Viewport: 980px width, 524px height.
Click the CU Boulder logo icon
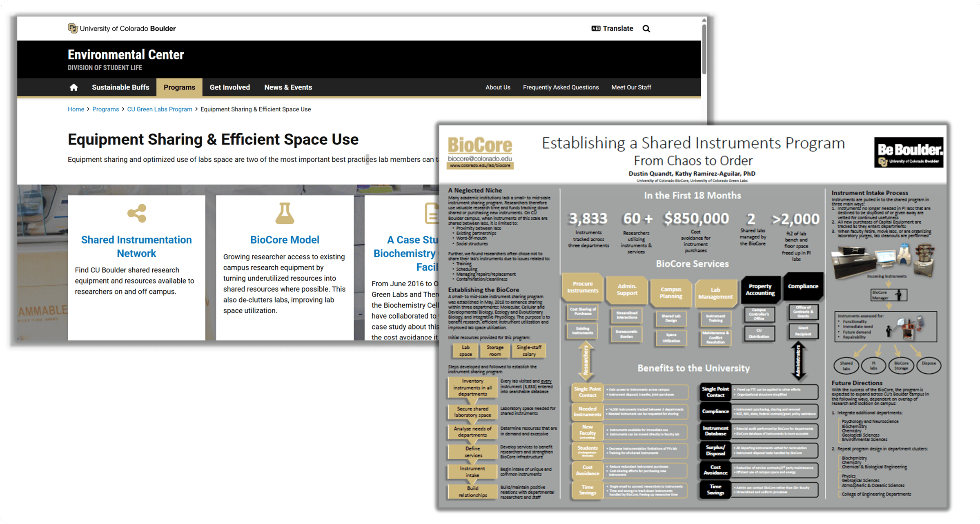73,28
